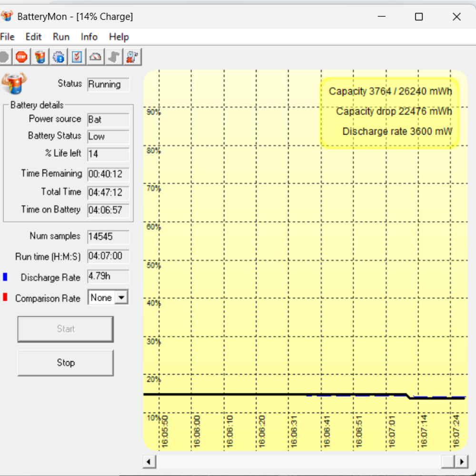Screen dimensions: 476x476
Task: Open the Edit menu
Action: pos(33,37)
